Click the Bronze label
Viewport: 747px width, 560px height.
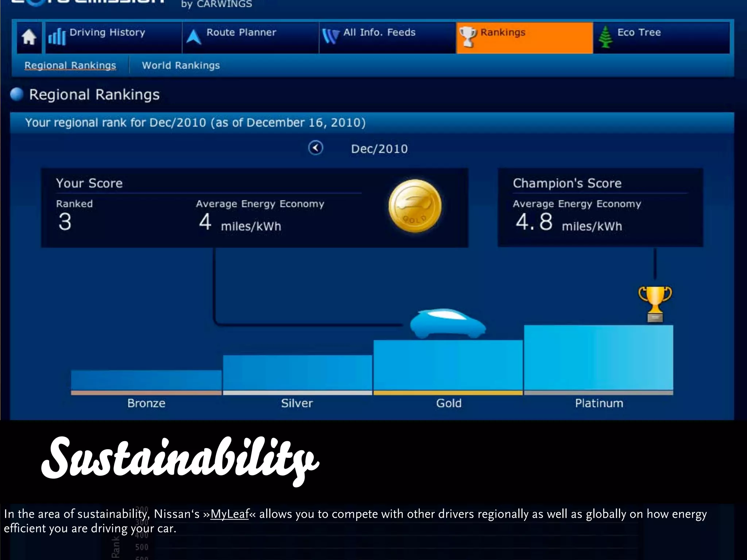[146, 403]
